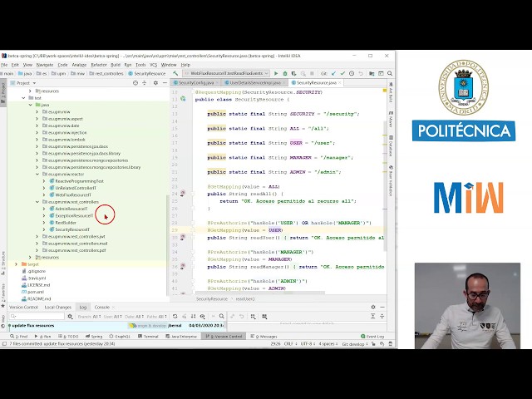Open the TODO tool window

pos(68,336)
